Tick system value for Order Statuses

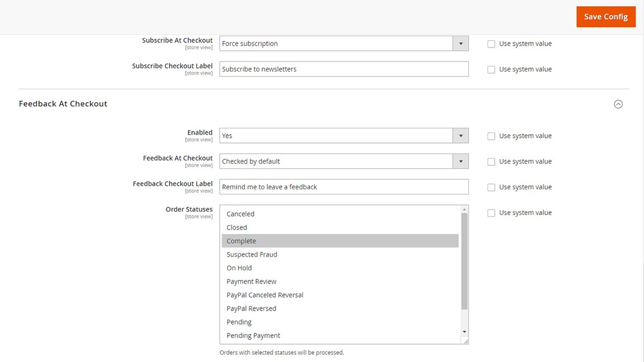491,213
